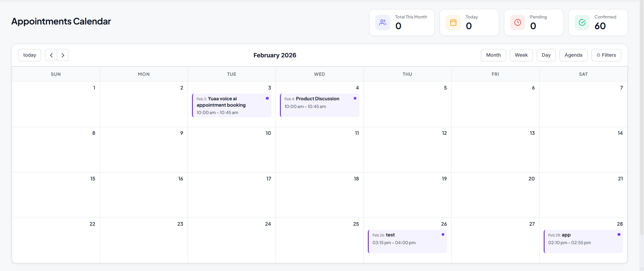The image size is (644, 271).
Task: Click purple status dot on test appointment
Action: coord(443,234)
